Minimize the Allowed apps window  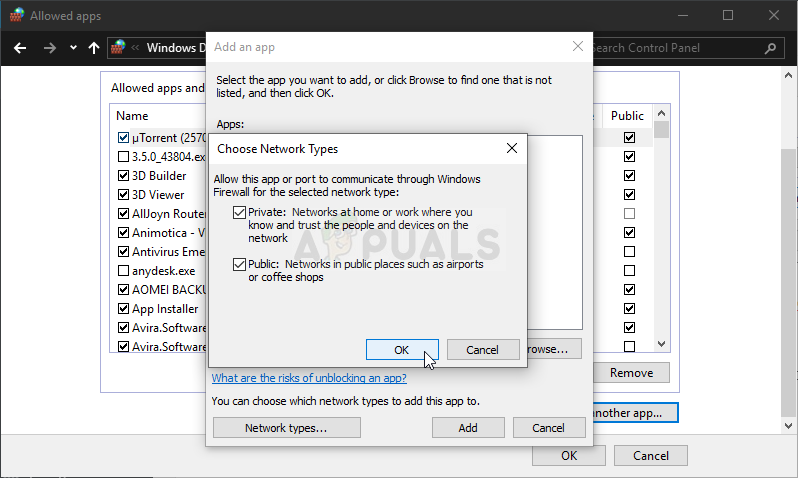(683, 15)
